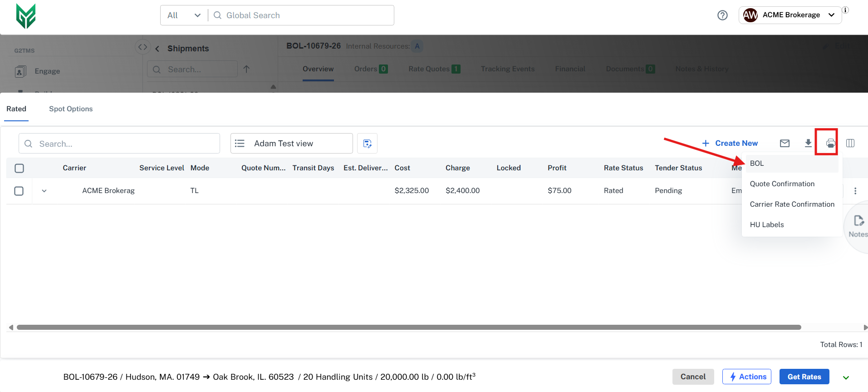Open the Adam Test view selector
The image size is (868, 392).
291,144
